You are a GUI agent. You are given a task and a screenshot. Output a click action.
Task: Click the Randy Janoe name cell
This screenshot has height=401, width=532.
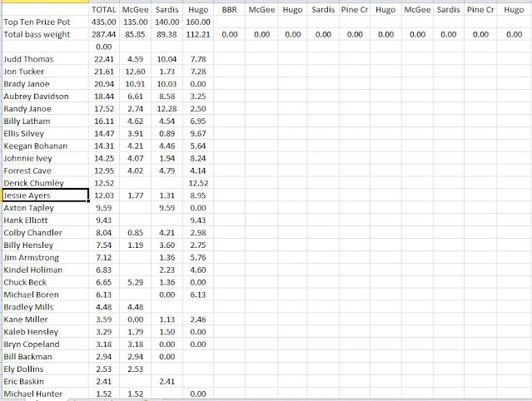pos(46,108)
